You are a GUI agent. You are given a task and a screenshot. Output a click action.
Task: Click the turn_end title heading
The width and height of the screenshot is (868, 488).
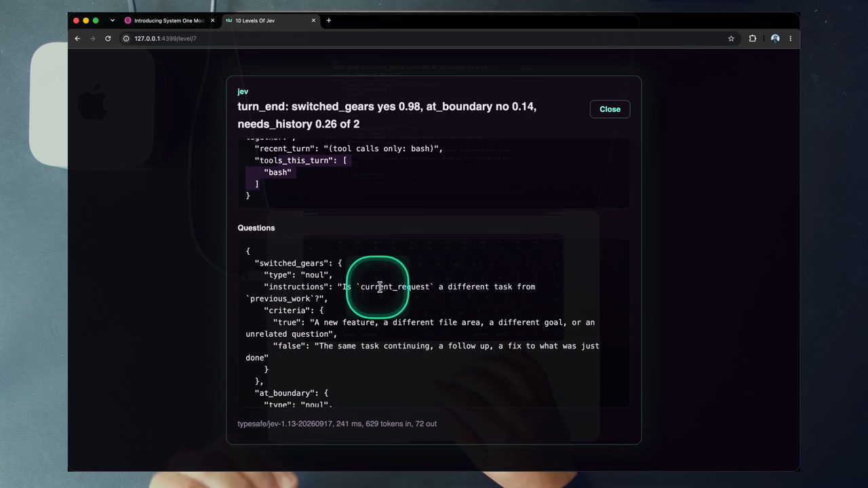click(387, 115)
